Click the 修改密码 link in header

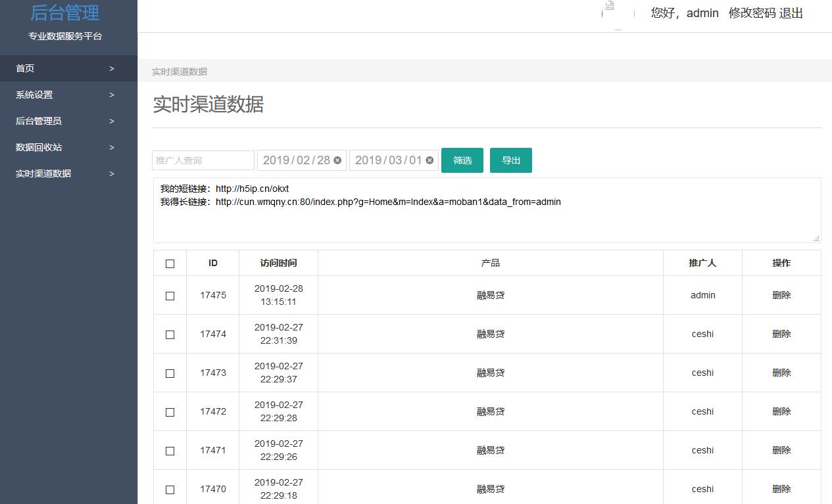point(752,13)
